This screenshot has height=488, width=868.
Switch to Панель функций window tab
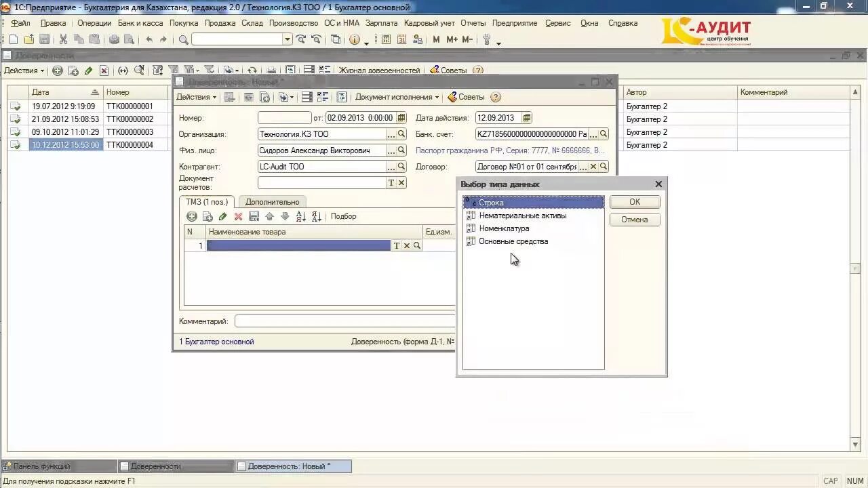click(58, 466)
